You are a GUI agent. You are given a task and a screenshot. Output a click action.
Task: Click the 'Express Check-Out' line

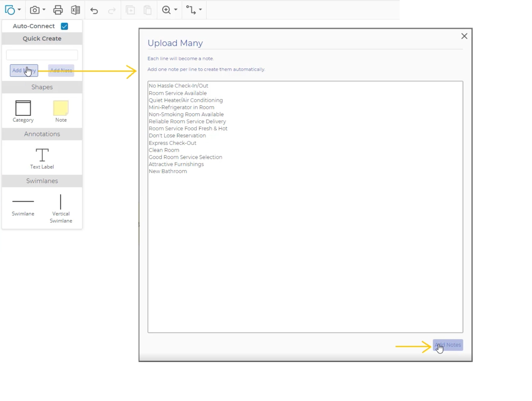[172, 143]
